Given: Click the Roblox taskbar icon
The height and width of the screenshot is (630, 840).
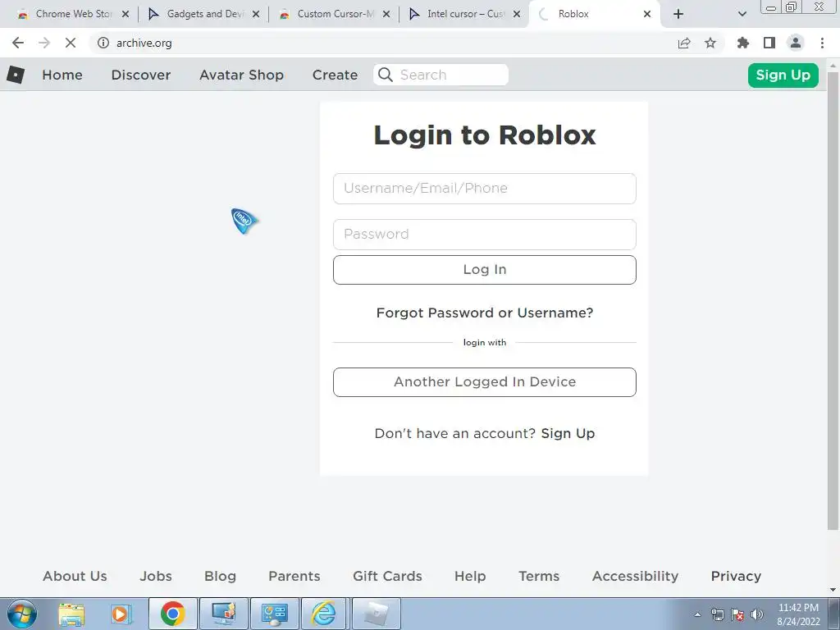Looking at the screenshot, I should point(376,614).
